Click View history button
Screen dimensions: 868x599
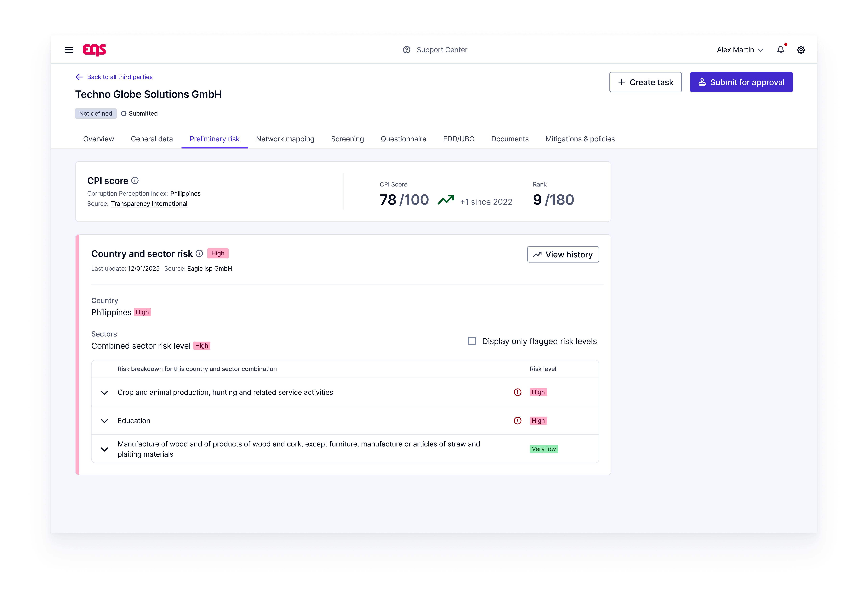pyautogui.click(x=563, y=254)
